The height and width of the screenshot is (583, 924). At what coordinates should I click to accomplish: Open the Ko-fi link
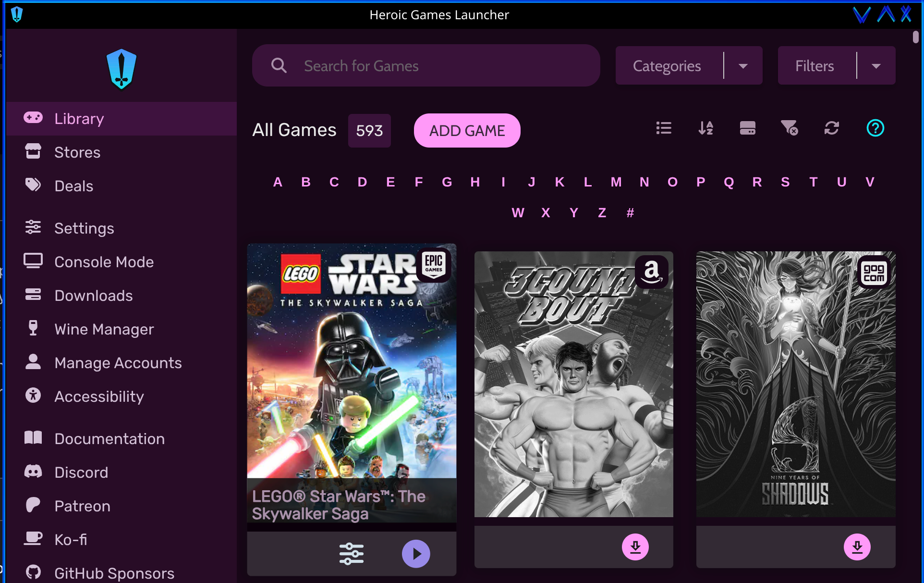(x=122, y=540)
